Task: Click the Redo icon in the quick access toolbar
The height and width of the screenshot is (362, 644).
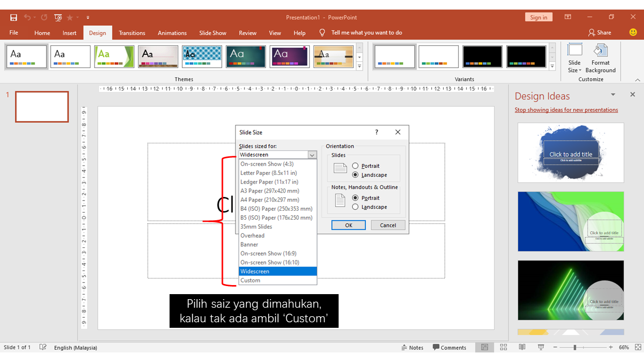Action: tap(44, 17)
